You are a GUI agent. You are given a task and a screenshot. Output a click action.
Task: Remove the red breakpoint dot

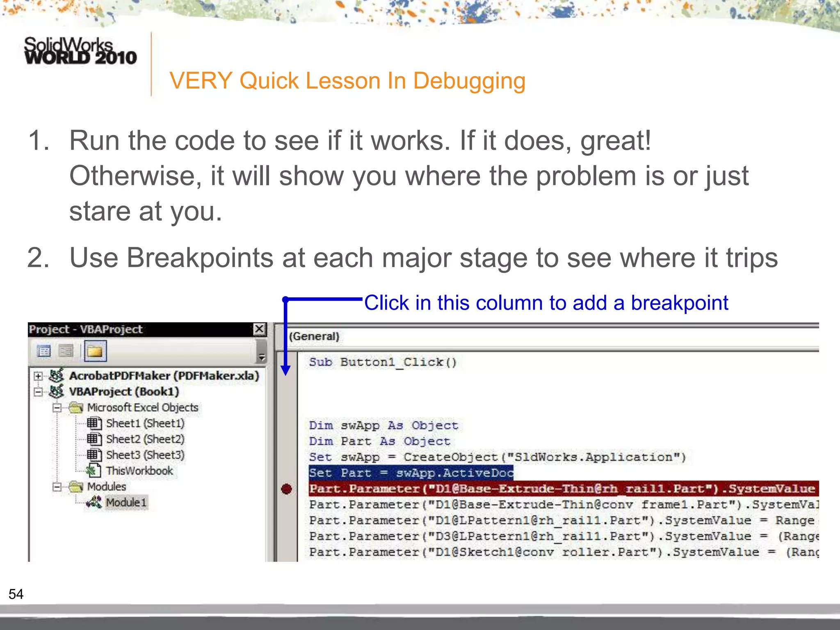[x=286, y=489]
